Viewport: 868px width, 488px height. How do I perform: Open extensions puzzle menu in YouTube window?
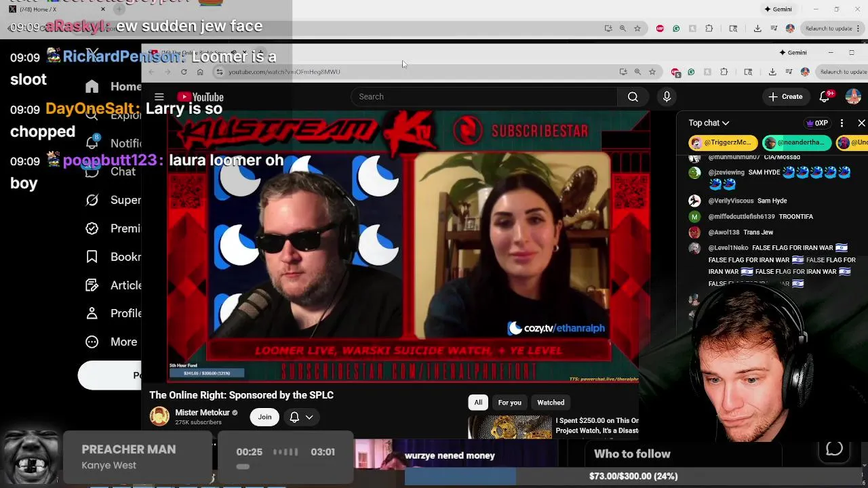[724, 72]
